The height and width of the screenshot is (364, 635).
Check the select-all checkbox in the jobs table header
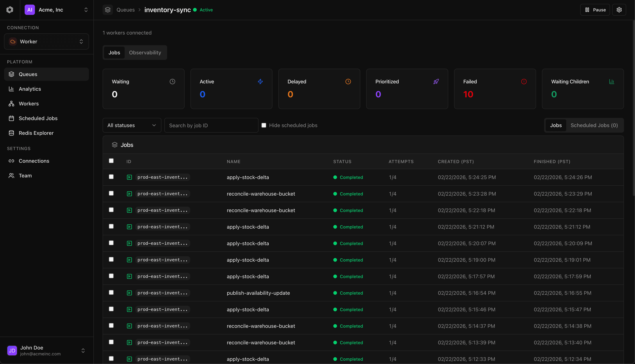click(x=111, y=161)
